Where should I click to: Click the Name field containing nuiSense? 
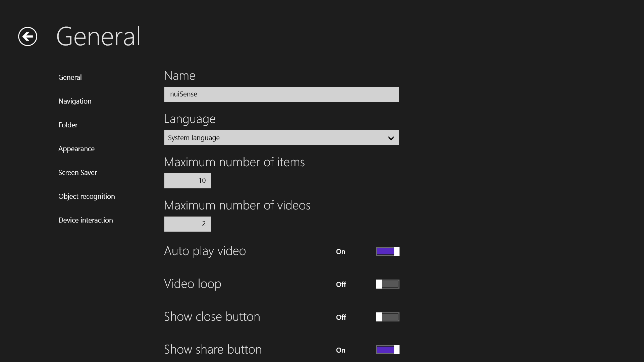tap(281, 94)
